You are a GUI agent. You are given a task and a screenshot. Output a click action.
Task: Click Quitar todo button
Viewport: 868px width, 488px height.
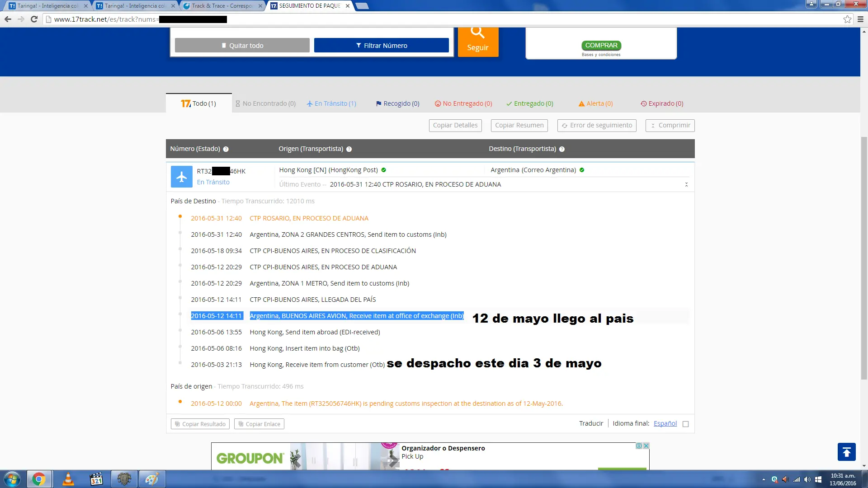tap(242, 45)
